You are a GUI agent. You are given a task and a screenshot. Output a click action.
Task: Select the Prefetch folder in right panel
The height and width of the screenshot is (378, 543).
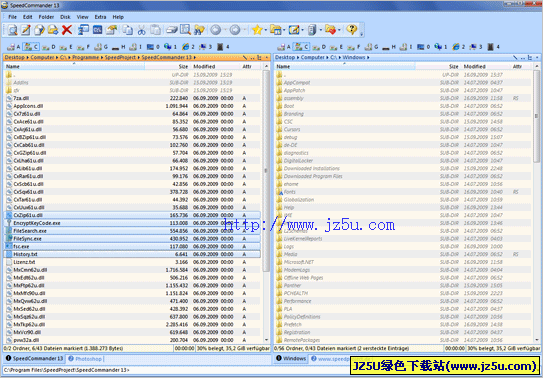tap(403, 325)
